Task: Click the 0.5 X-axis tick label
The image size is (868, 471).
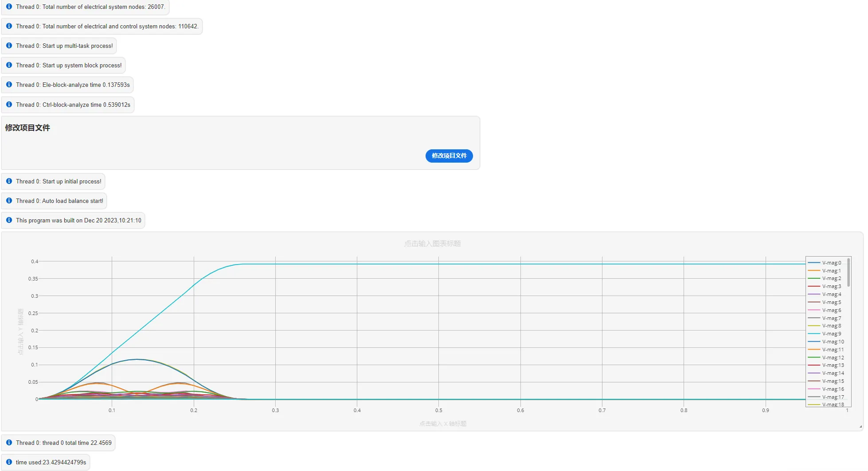Action: click(x=438, y=410)
